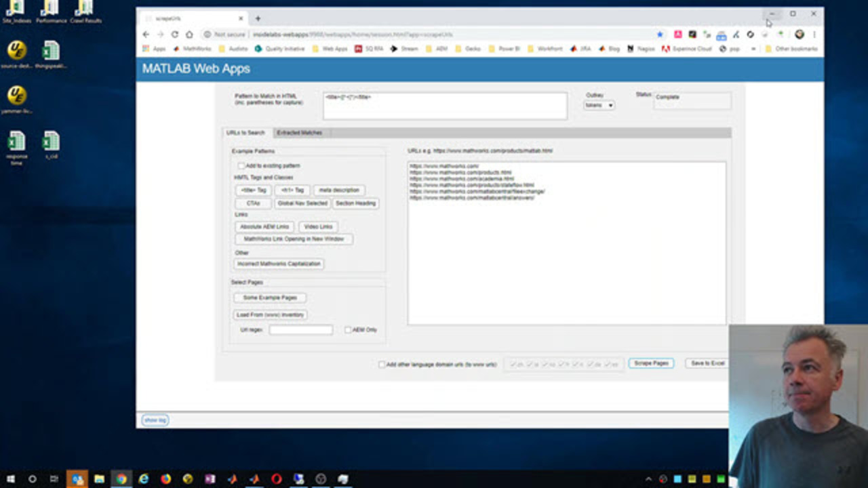
Task: Click the browser reload icon
Action: 174,35
